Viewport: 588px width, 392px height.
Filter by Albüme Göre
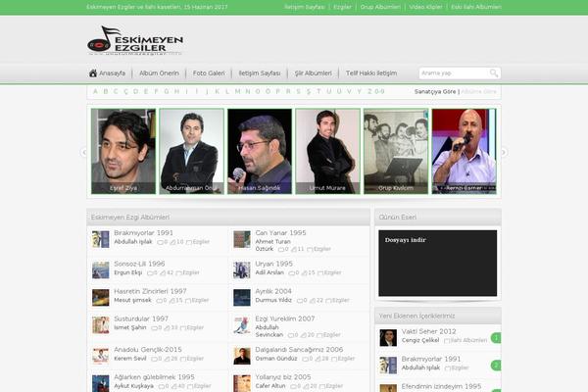479,91
